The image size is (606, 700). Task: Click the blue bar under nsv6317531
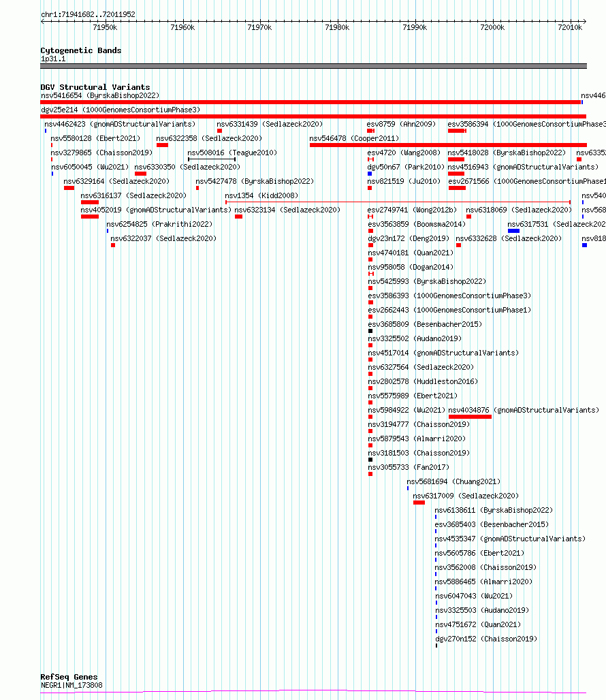click(x=513, y=231)
